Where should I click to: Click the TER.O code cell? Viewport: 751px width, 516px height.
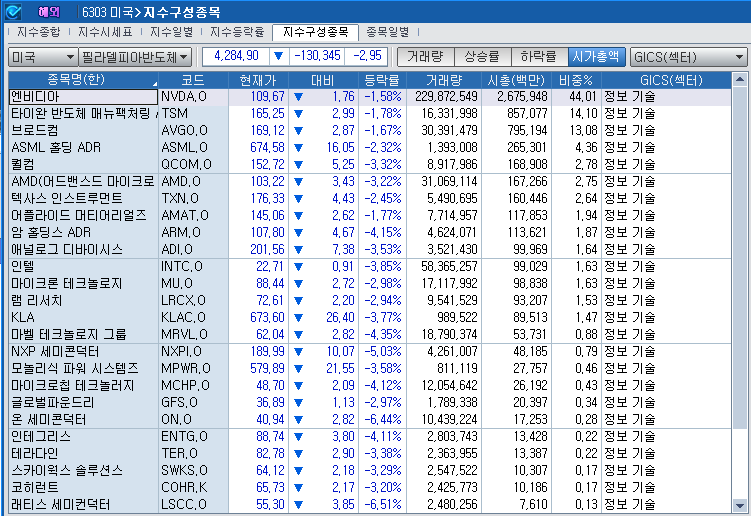pyautogui.click(x=193, y=454)
